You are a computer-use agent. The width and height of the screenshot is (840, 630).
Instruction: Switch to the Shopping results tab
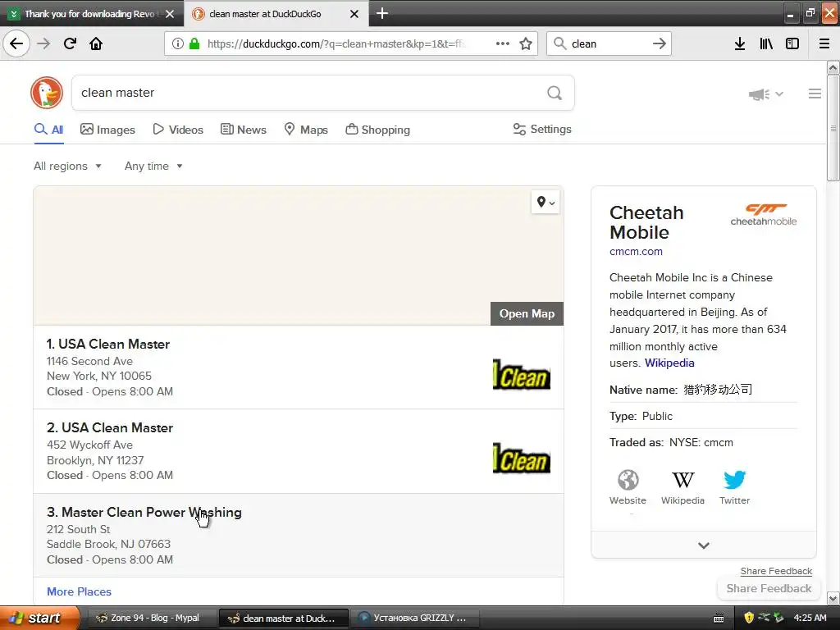coord(377,130)
